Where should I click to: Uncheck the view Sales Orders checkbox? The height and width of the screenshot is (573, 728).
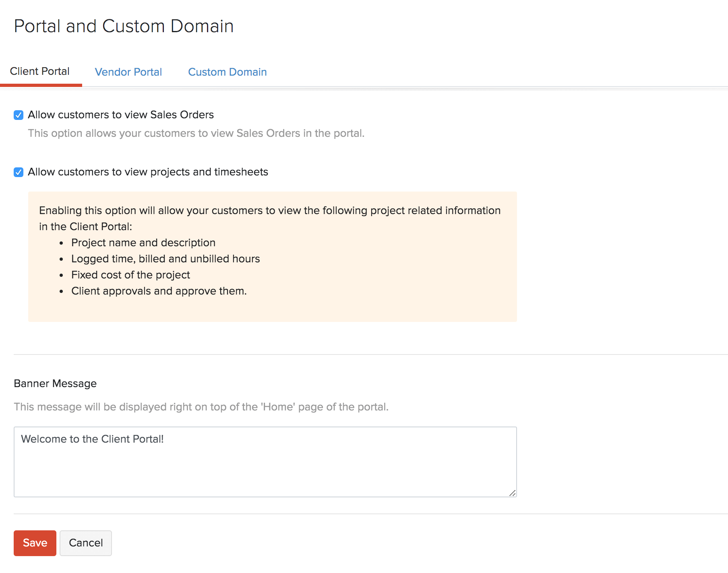pos(19,115)
